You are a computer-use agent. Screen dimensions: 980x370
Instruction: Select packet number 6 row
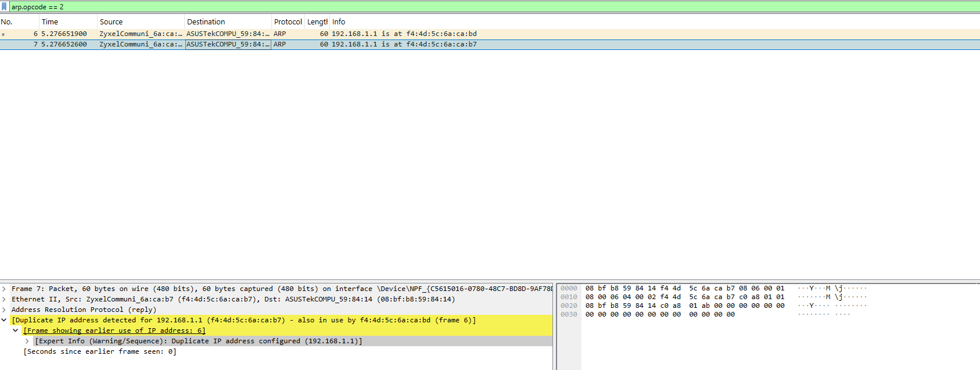[x=490, y=34]
